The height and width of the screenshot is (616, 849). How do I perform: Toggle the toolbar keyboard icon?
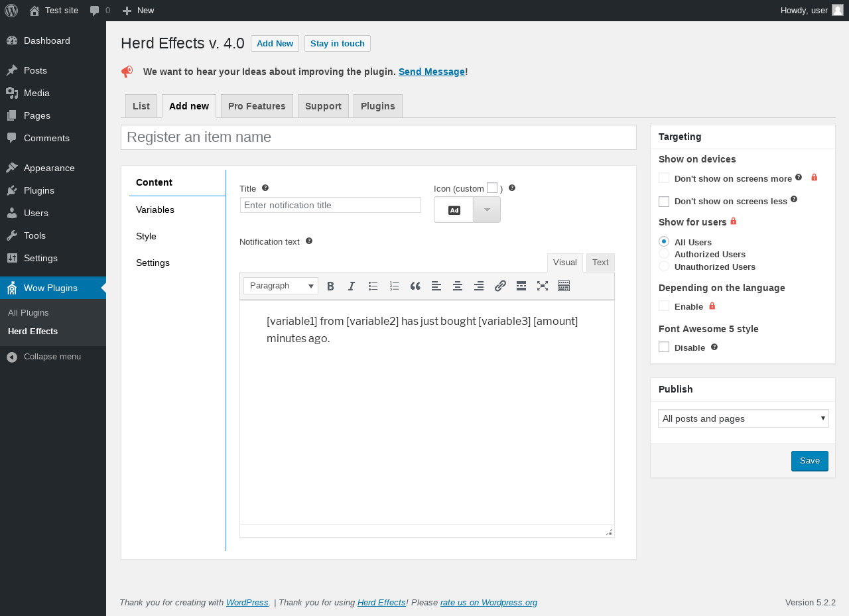point(564,286)
